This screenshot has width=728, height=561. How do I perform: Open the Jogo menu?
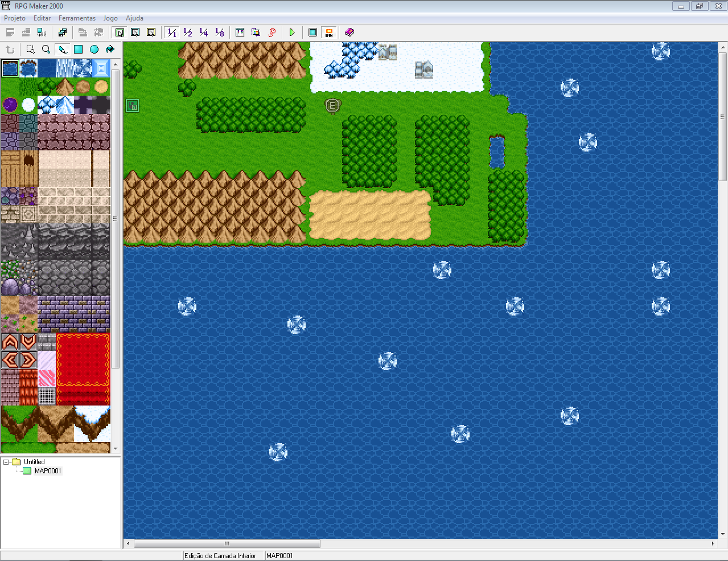(x=110, y=18)
